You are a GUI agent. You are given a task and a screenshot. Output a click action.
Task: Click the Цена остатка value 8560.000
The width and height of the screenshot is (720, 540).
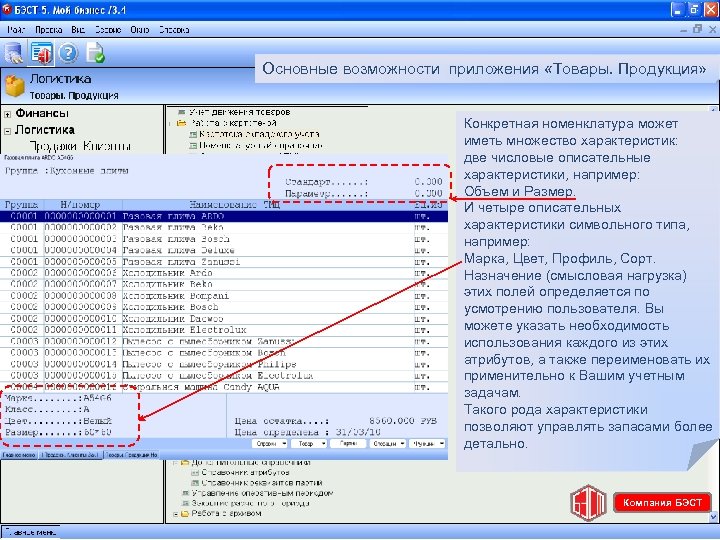coord(392,421)
